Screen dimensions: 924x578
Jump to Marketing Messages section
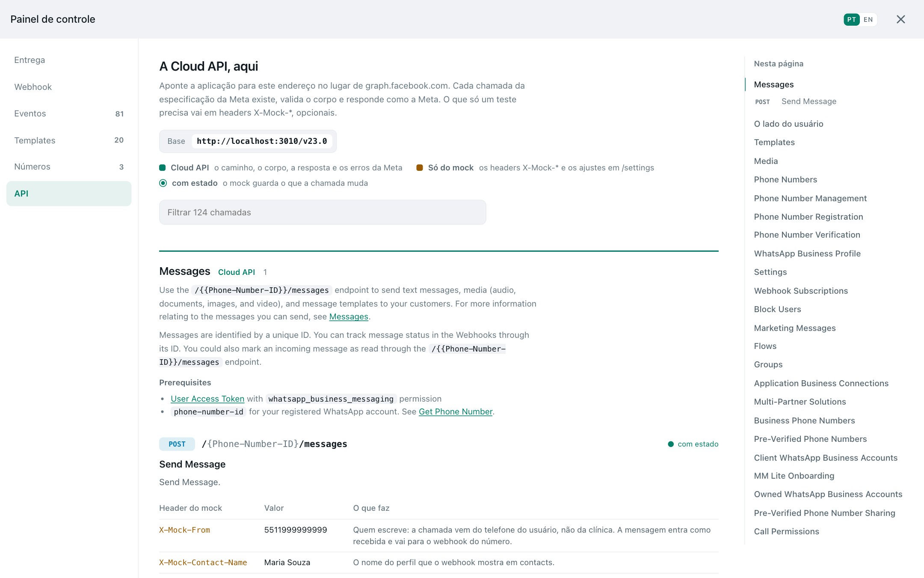pos(795,328)
